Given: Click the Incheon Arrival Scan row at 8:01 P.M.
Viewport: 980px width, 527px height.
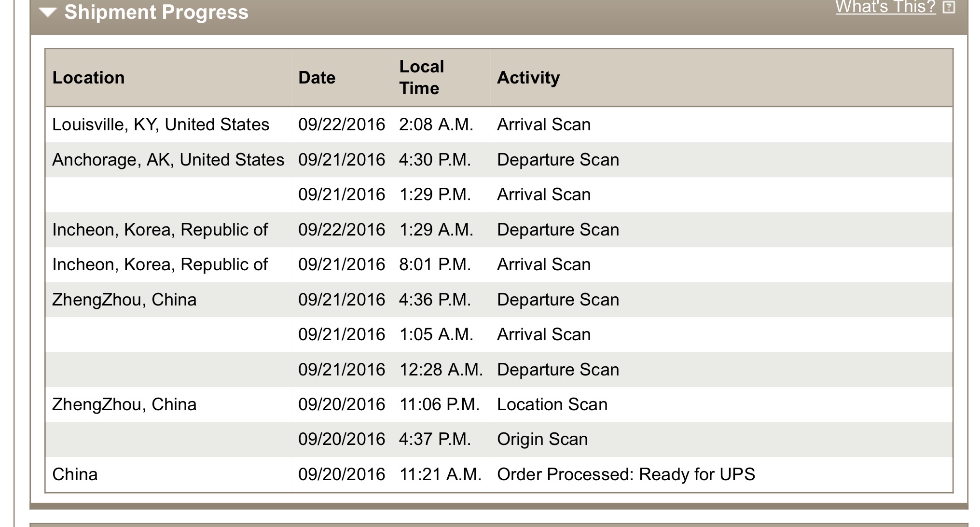Looking at the screenshot, I should click(x=499, y=264).
